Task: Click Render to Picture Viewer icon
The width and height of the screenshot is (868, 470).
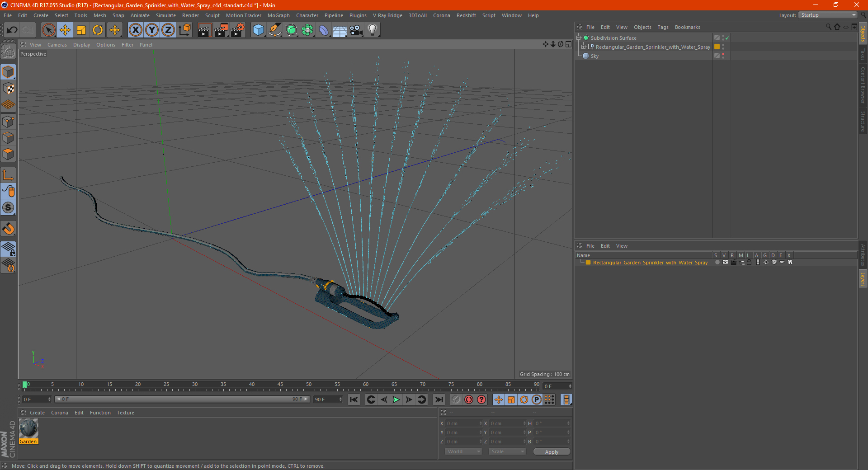Action: 221,30
